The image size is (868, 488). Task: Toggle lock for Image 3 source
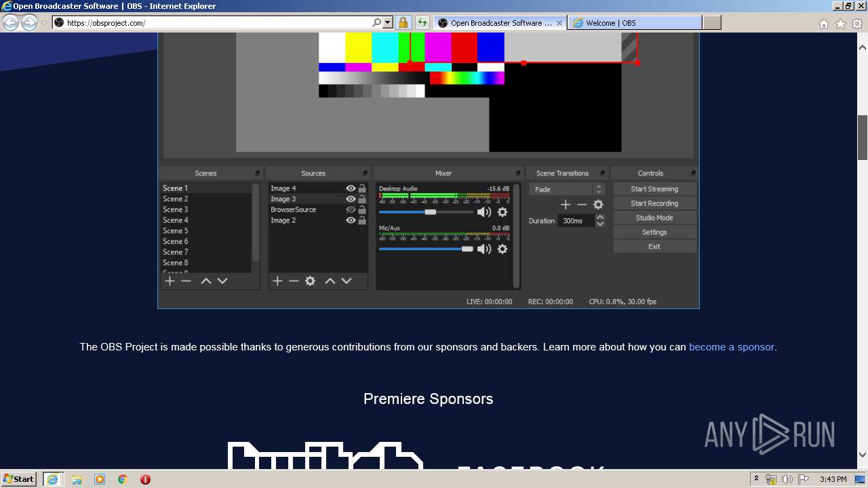tap(362, 199)
